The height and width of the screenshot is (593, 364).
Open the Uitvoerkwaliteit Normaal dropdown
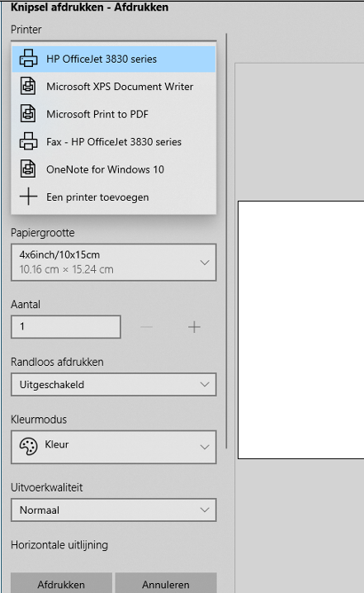[113, 510]
